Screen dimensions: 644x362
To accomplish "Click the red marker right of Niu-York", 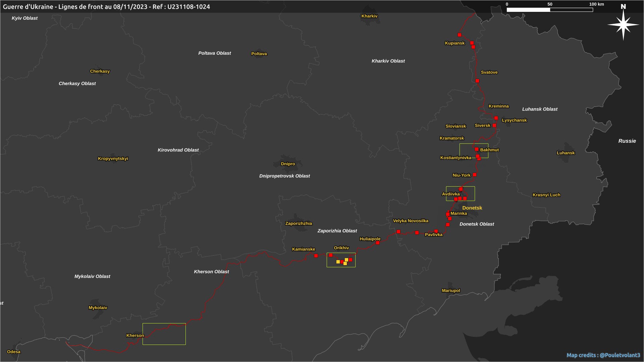I will (x=475, y=175).
